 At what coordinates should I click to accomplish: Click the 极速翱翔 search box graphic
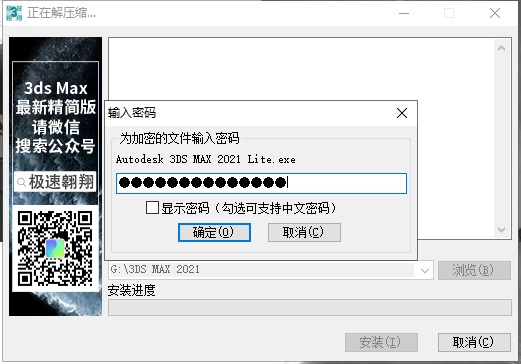click(x=55, y=182)
